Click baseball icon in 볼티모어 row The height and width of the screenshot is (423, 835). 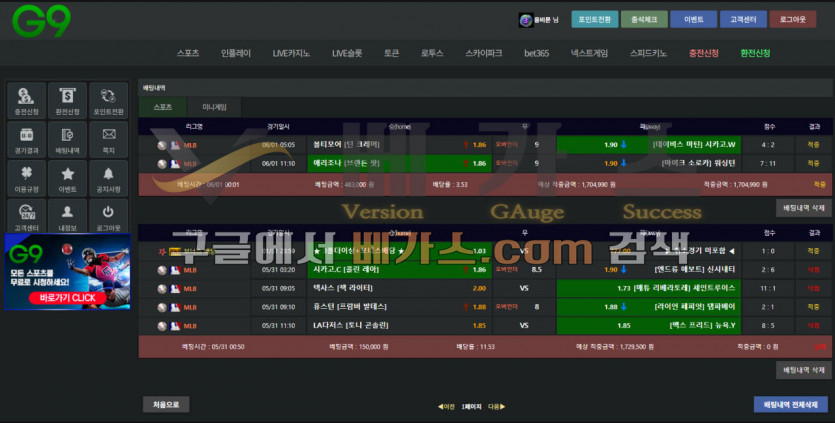[162, 145]
